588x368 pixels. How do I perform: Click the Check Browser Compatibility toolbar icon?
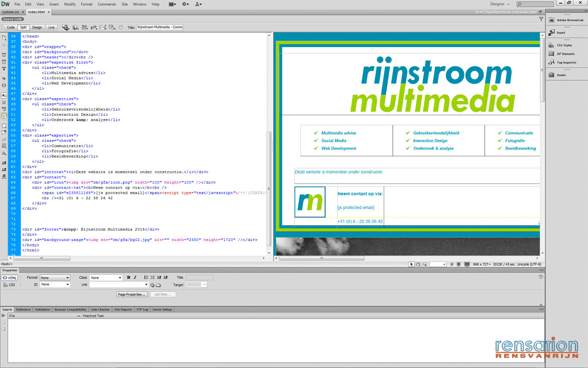pyautogui.click(x=103, y=27)
